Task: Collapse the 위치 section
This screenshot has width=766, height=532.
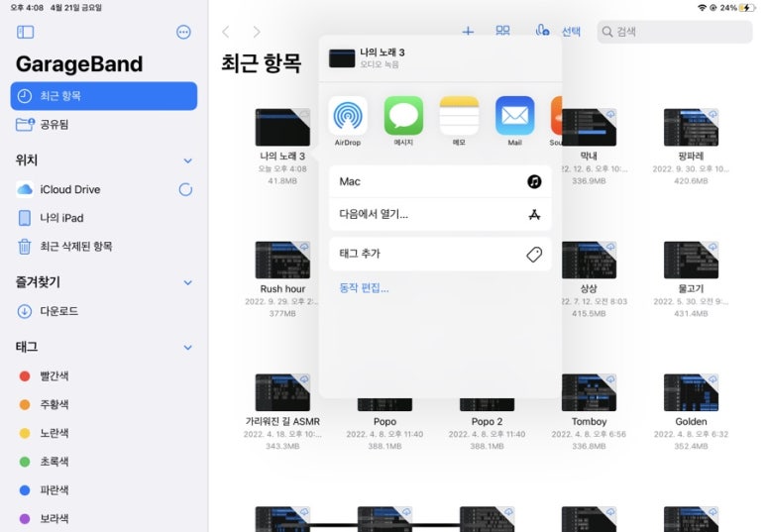Action: click(x=187, y=160)
